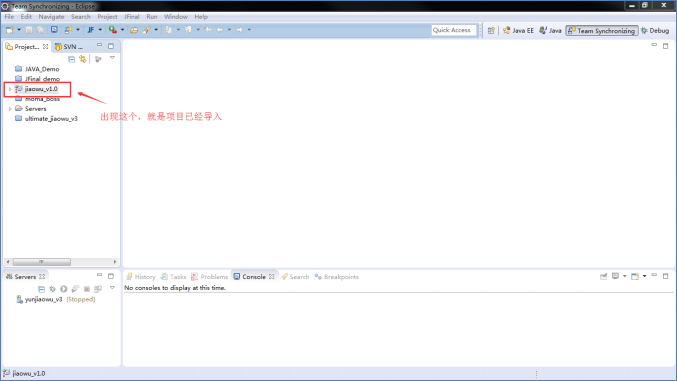This screenshot has height=381, width=677.
Task: Select the yunjiaowu_v3 stopped server
Action: (55, 299)
